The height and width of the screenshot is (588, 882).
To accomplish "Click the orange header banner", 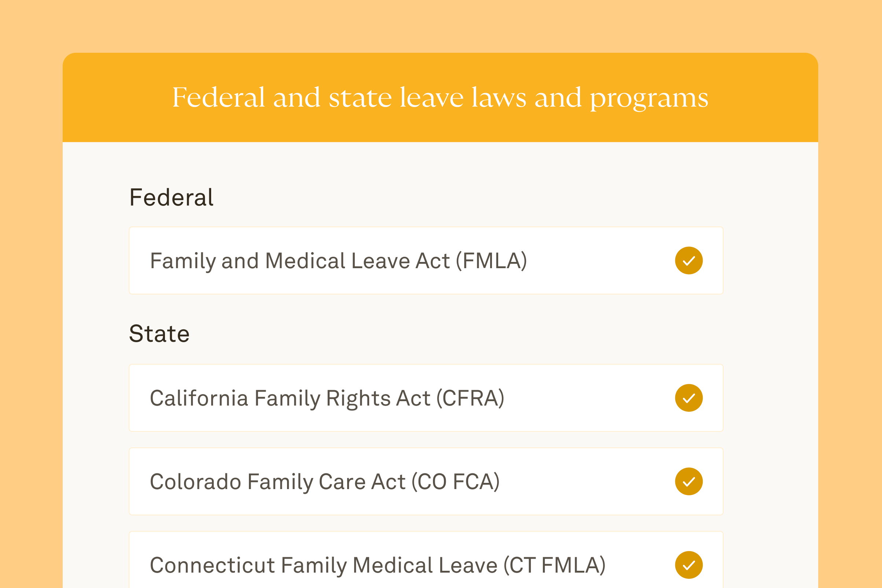I will point(440,97).
